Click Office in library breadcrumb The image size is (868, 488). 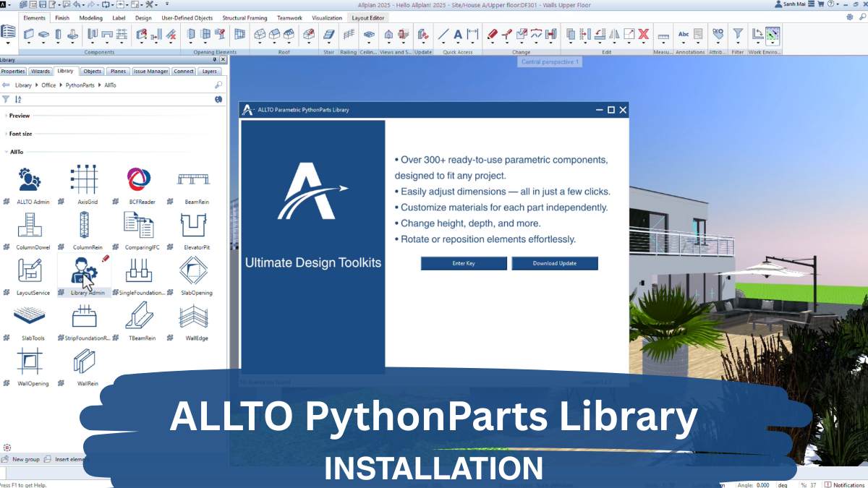point(48,85)
